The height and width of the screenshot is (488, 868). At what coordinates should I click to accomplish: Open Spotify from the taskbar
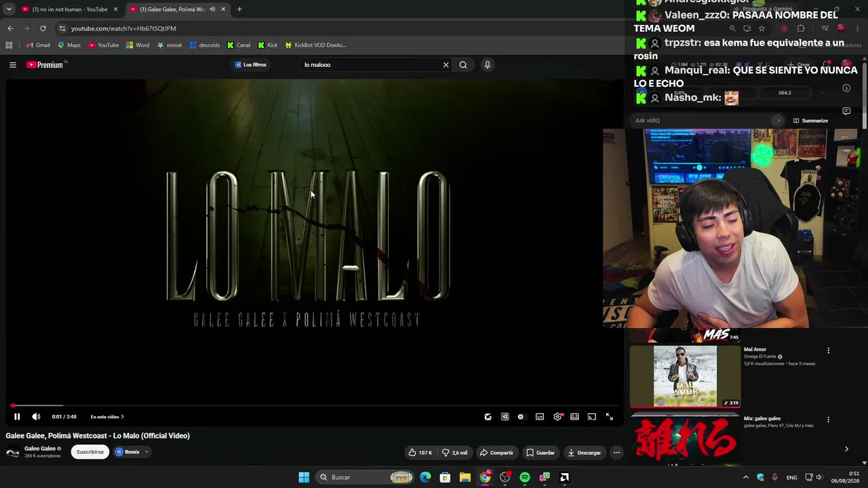(x=525, y=477)
